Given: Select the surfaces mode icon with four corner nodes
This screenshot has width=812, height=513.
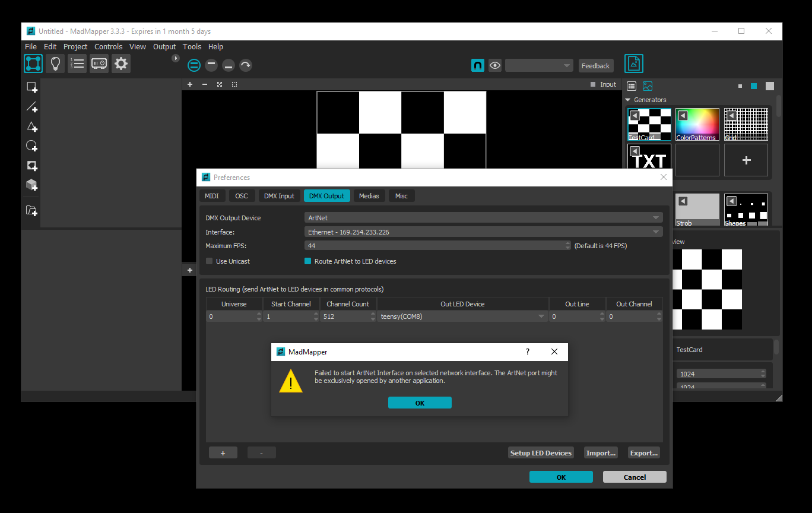Looking at the screenshot, I should [33, 64].
